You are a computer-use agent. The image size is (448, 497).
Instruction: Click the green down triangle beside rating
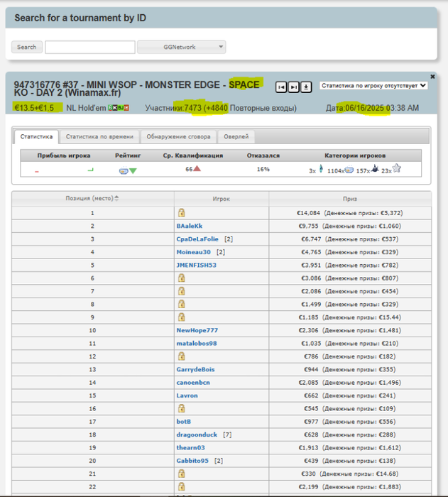point(133,171)
